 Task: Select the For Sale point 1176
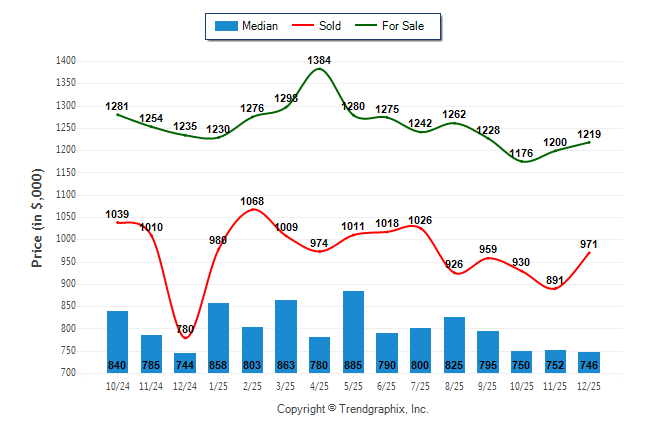click(x=522, y=161)
